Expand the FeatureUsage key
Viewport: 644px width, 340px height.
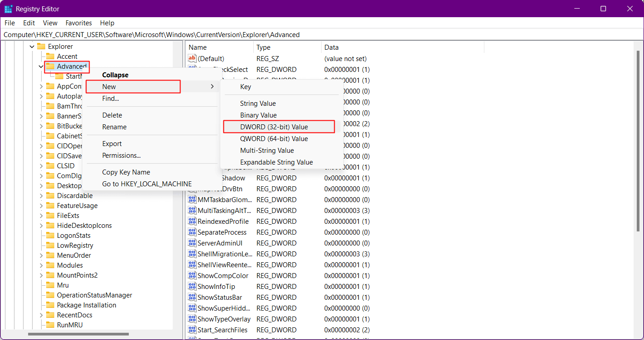click(x=41, y=205)
